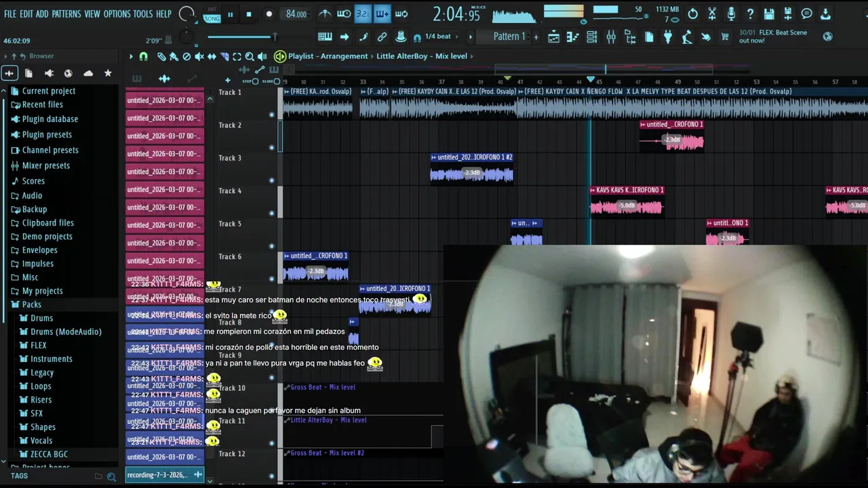
Task: Open help with the question mark icon
Action: pyautogui.click(x=750, y=14)
